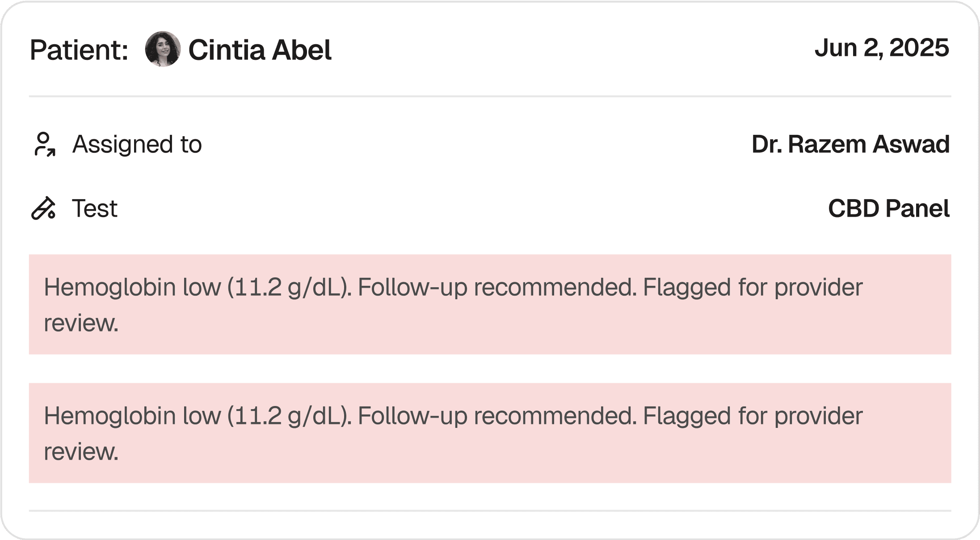This screenshot has width=980, height=540.
Task: Click "Follow-up recommended" in the first note
Action: pos(496,287)
